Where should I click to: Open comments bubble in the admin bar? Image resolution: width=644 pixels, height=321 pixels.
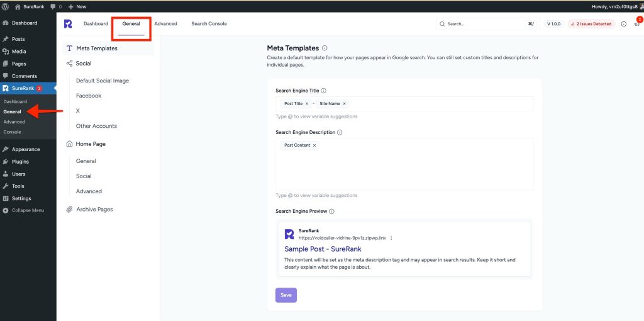coord(55,6)
